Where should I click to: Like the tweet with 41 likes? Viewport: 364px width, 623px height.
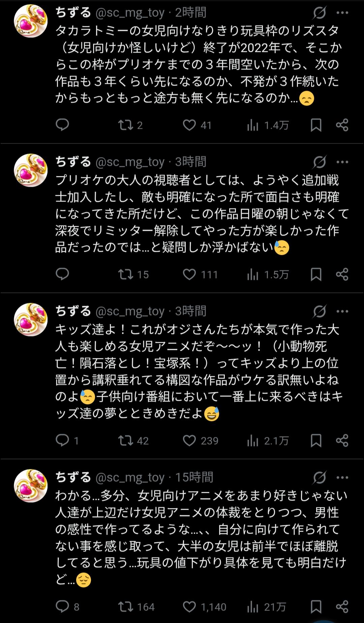189,125
